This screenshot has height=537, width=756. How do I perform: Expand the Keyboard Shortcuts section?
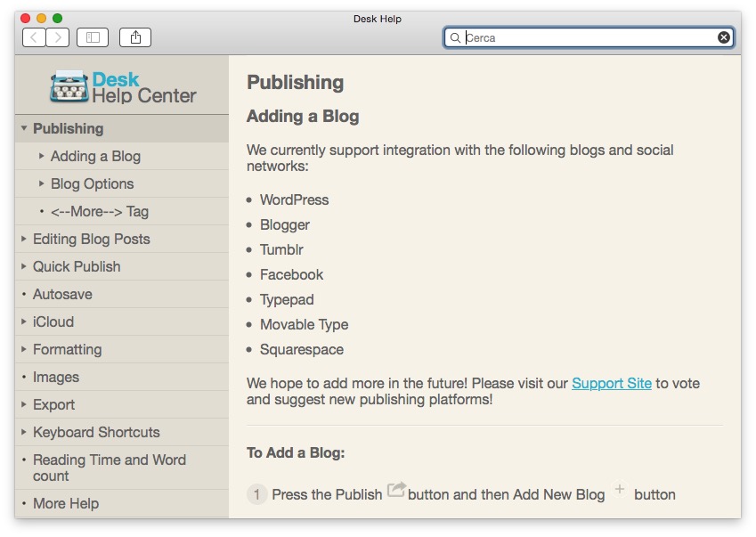tap(24, 432)
